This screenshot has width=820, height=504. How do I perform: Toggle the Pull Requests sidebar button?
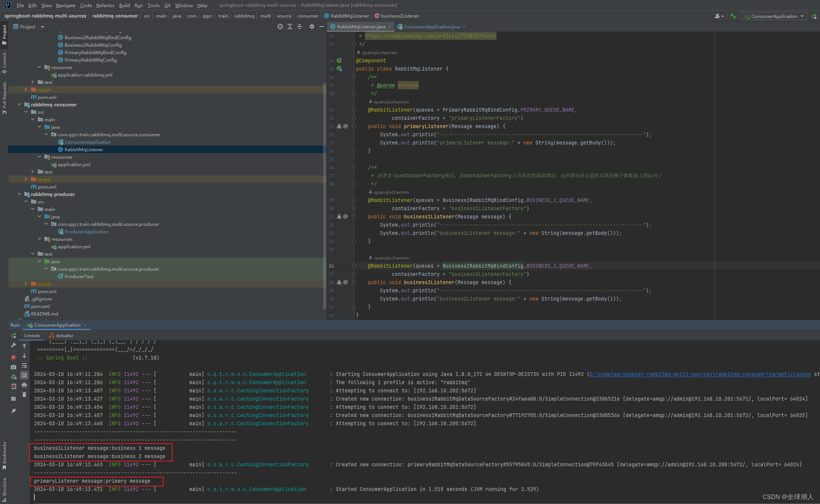coord(4,98)
